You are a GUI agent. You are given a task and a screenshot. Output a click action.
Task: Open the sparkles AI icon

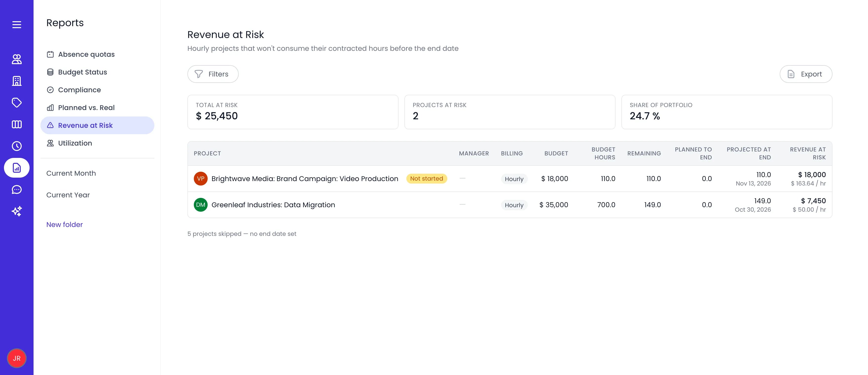17,211
